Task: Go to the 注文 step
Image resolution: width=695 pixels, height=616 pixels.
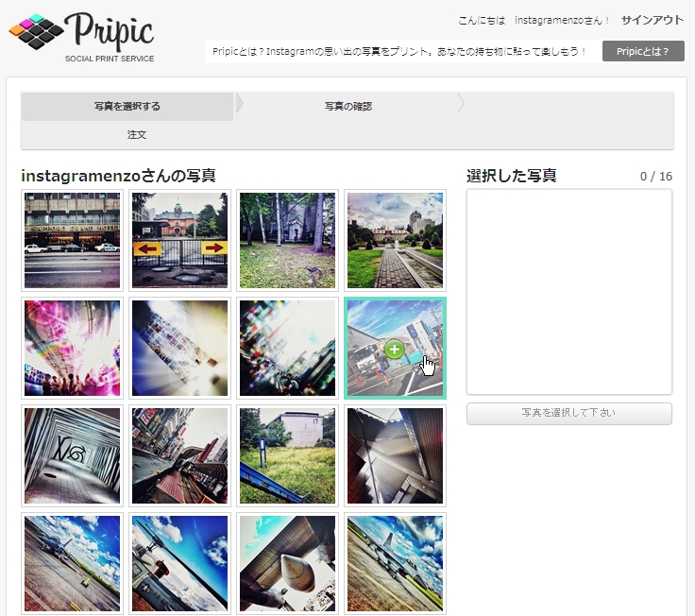Action: [x=137, y=135]
